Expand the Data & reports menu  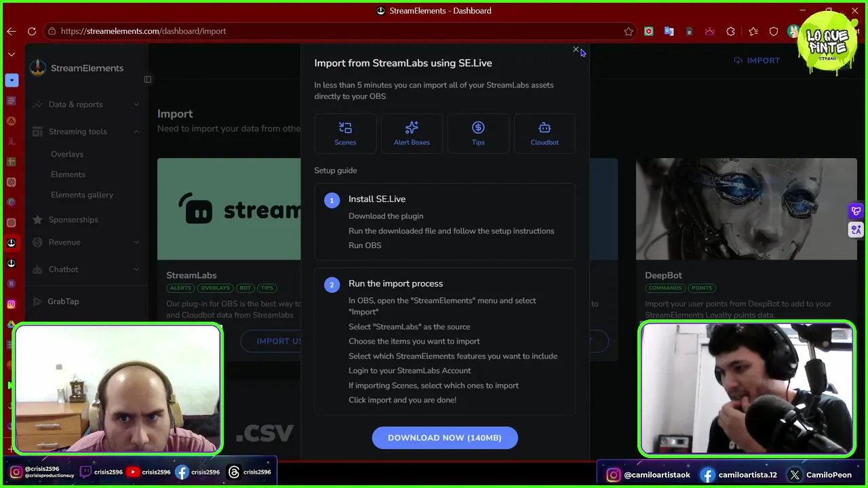(x=87, y=104)
